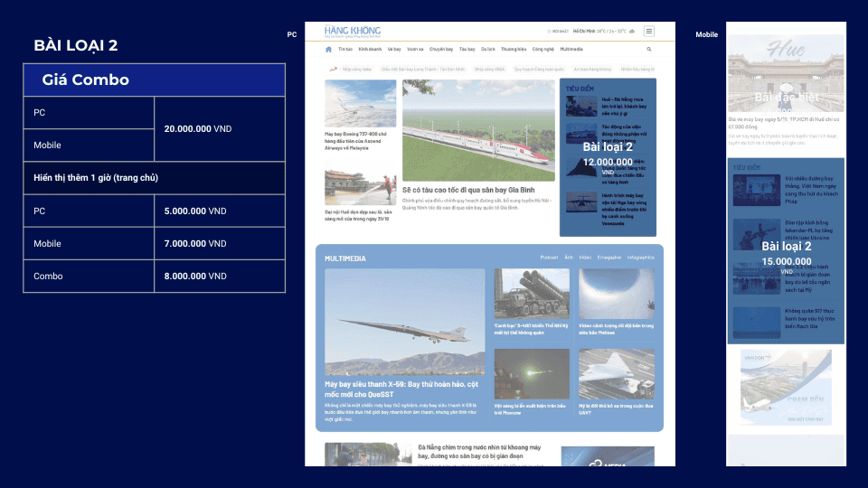Click the trending arrow icon before topics
The height and width of the screenshot is (488, 868).
point(333,69)
